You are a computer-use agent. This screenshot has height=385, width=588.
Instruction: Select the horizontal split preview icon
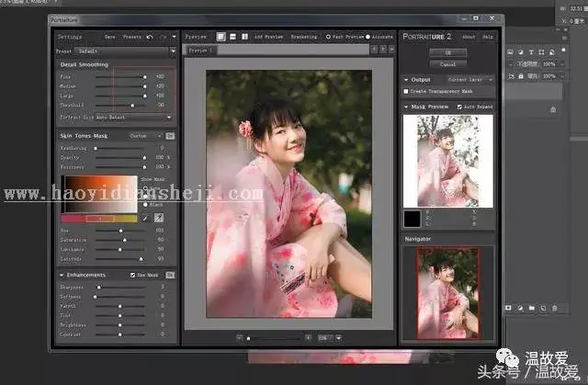(232, 37)
